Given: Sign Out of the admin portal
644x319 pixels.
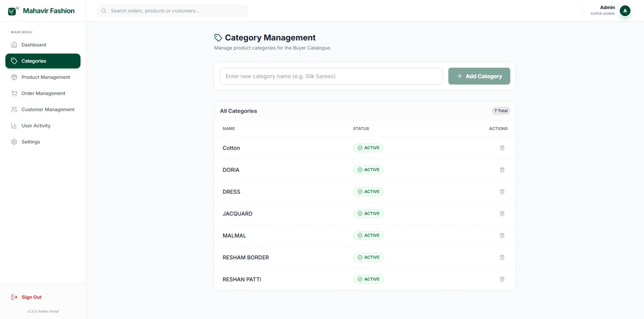Looking at the screenshot, I should coord(31,297).
